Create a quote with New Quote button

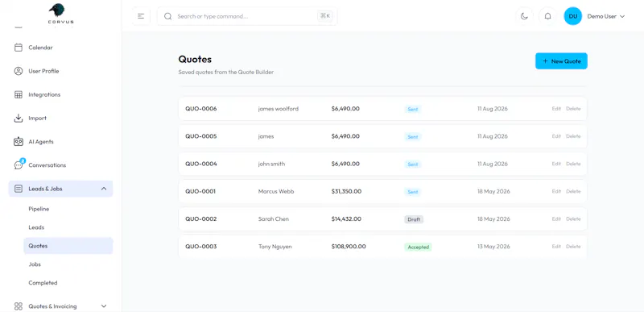[x=561, y=60]
